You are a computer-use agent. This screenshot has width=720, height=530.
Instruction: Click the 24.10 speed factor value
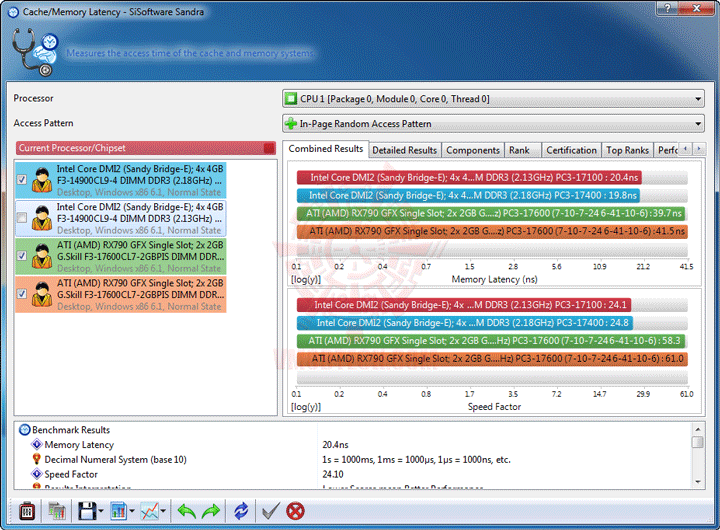click(333, 474)
